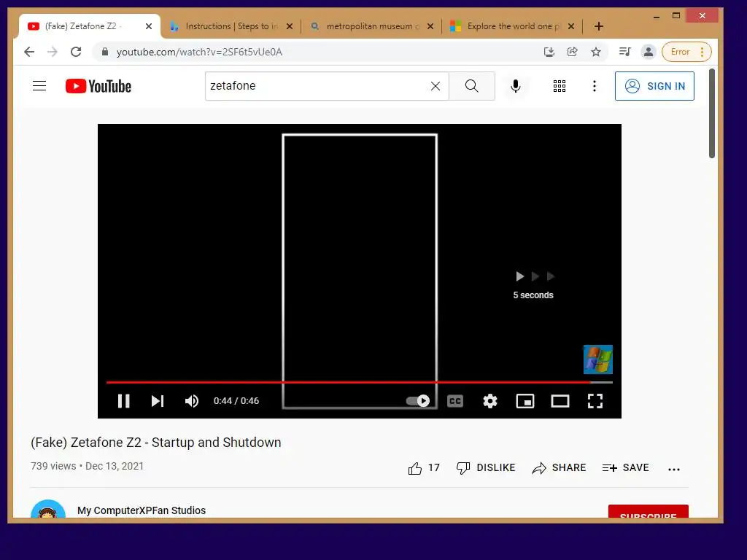This screenshot has height=560, width=747.
Task: Bookmark this page with star
Action: tap(595, 52)
